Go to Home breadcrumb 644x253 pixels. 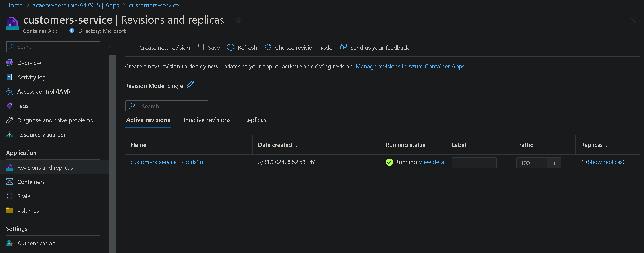pyautogui.click(x=14, y=5)
